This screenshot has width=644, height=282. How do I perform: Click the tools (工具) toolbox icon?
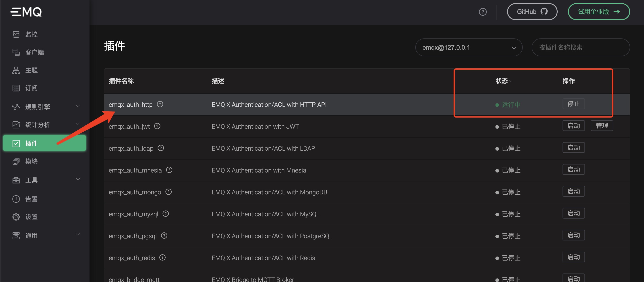pyautogui.click(x=16, y=180)
